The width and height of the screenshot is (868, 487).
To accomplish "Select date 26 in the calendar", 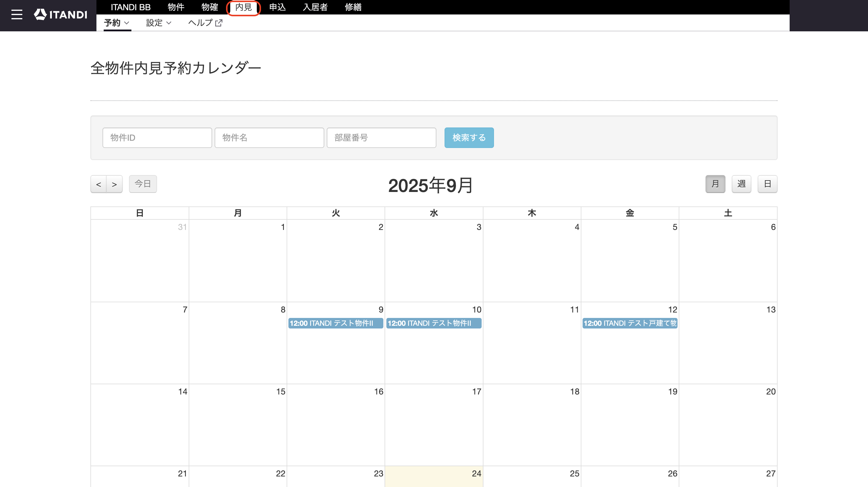I will click(x=673, y=473).
